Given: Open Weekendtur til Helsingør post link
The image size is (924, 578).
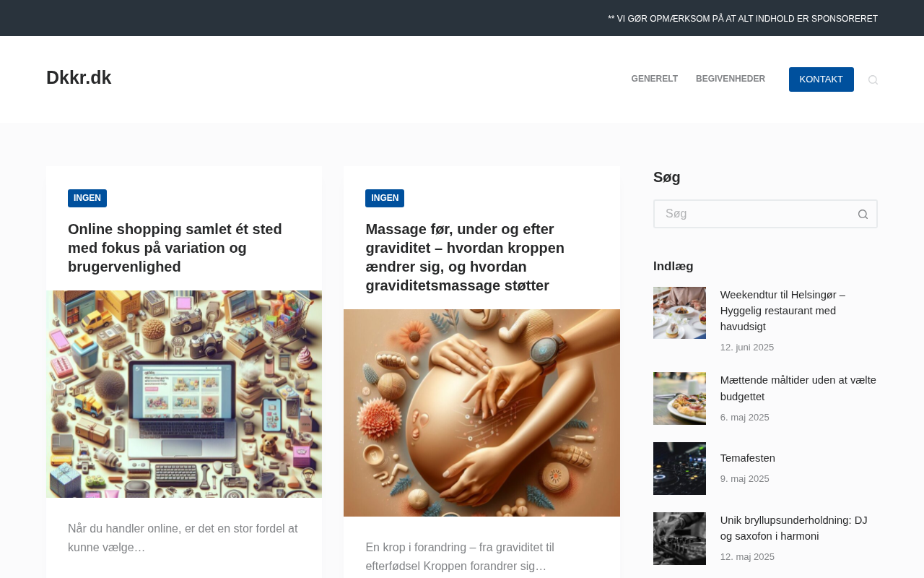Looking at the screenshot, I should [x=783, y=311].
